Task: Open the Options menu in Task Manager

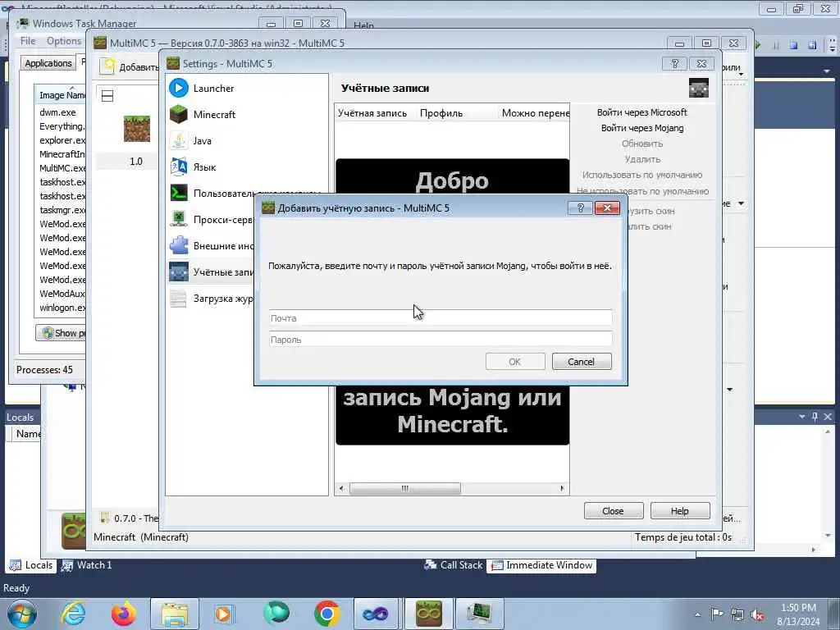Action: click(64, 41)
